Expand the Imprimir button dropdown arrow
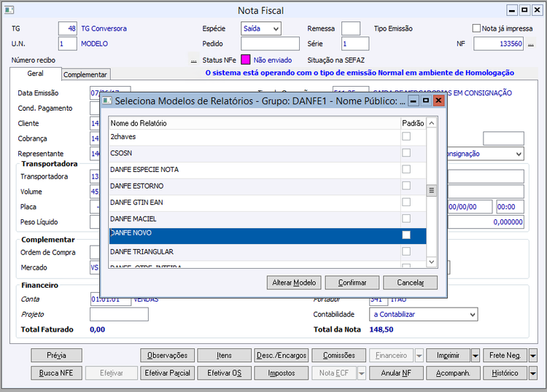 475,356
